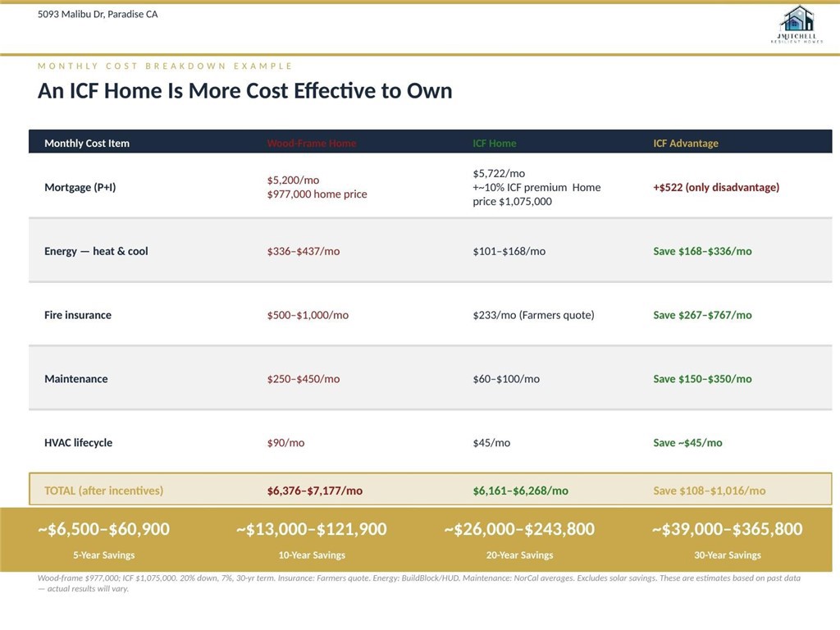Select the ICF Advantage column header
The height and width of the screenshot is (630, 840).
685,144
